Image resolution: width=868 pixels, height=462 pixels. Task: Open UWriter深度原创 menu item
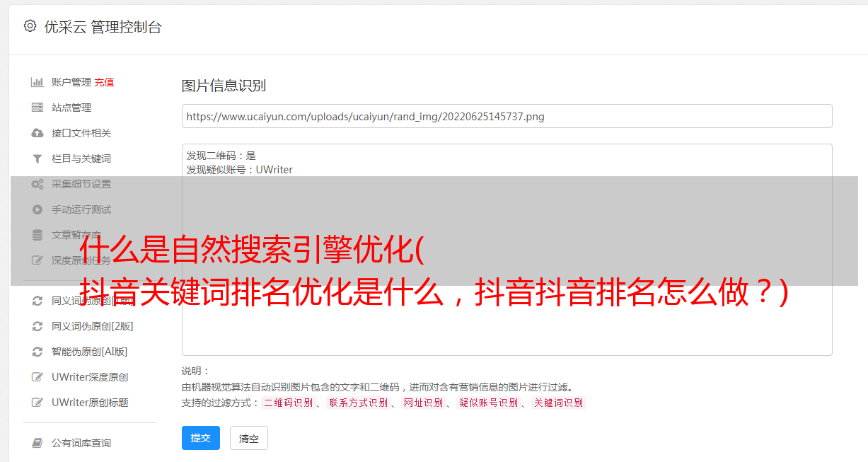click(x=90, y=377)
